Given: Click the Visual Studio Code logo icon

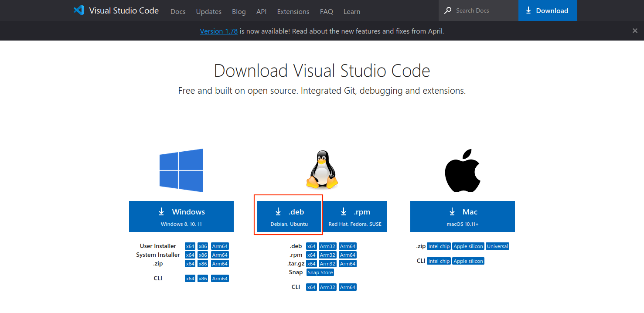Looking at the screenshot, I should [79, 10].
